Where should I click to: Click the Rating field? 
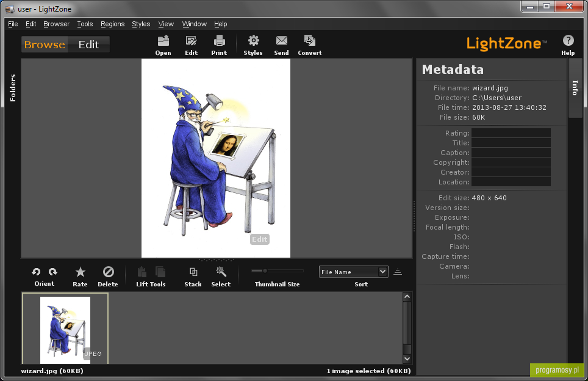pyautogui.click(x=511, y=133)
